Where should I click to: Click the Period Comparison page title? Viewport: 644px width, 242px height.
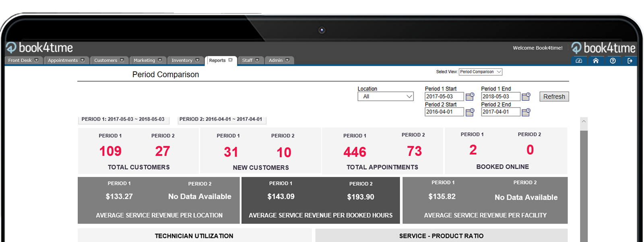pyautogui.click(x=165, y=74)
